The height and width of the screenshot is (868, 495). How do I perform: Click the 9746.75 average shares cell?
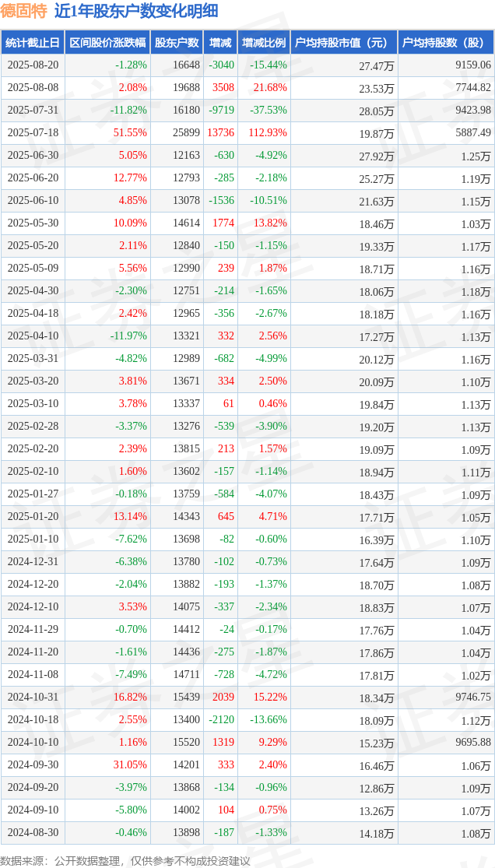click(x=471, y=697)
